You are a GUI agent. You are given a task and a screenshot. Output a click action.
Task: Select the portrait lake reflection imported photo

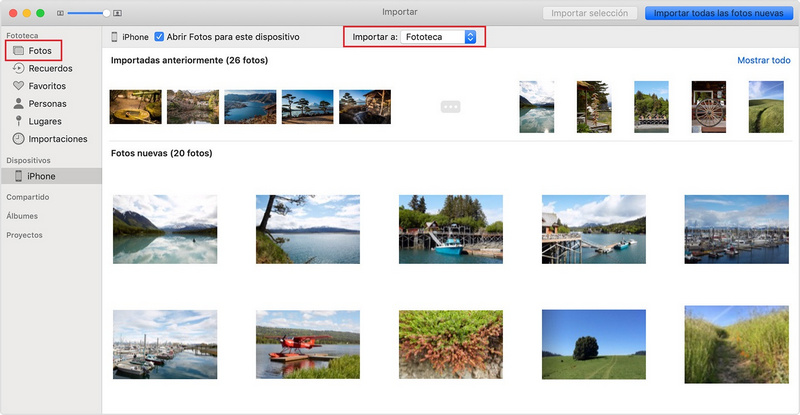click(537, 107)
